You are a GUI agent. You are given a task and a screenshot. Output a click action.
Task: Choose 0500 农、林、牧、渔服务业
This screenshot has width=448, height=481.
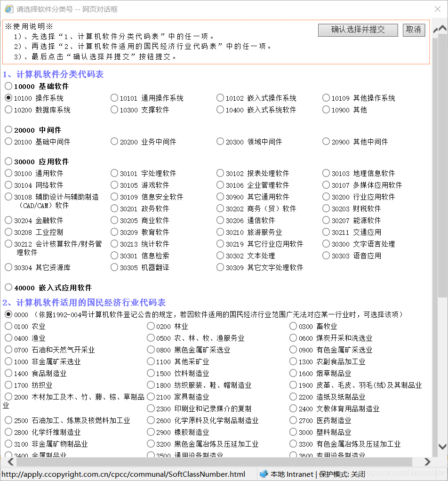(152, 338)
